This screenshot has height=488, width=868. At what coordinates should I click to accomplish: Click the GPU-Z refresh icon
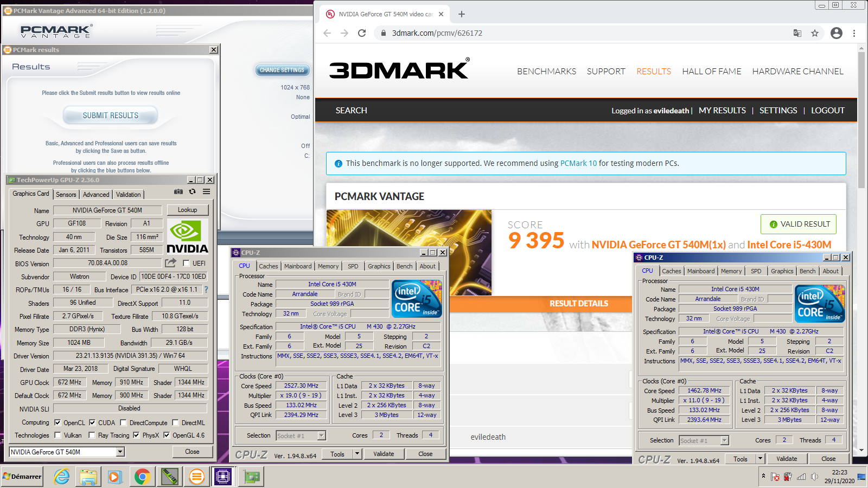tap(192, 191)
